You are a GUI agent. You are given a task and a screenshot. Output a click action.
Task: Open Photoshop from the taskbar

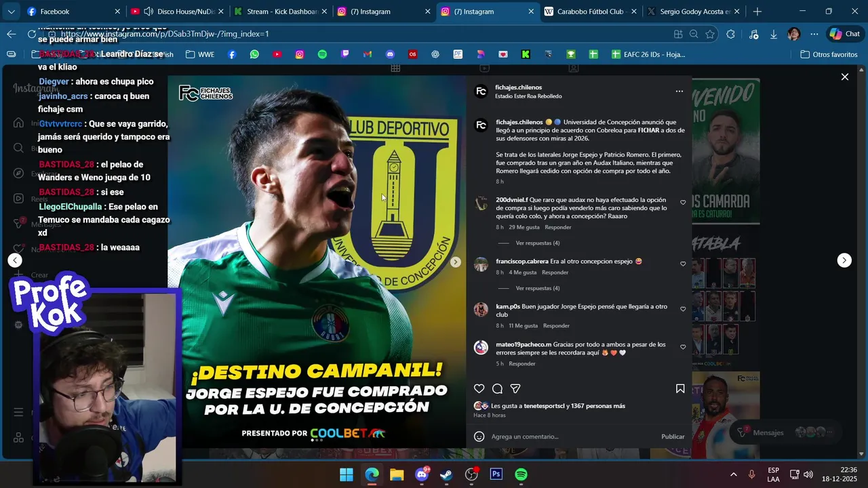[496, 474]
